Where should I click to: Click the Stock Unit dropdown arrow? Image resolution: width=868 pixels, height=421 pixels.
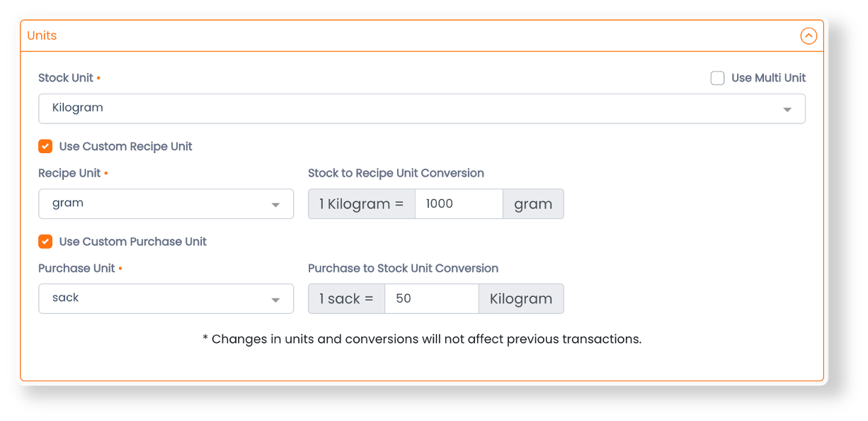point(787,110)
